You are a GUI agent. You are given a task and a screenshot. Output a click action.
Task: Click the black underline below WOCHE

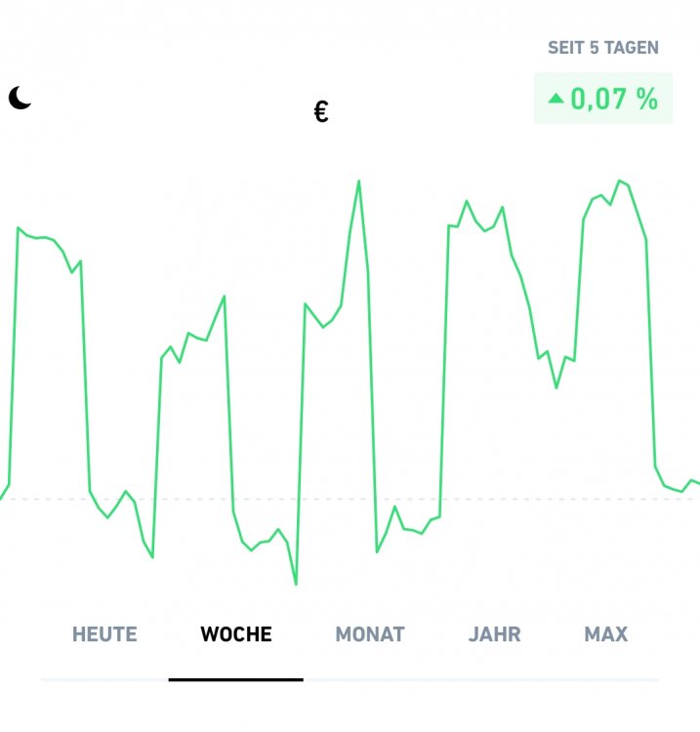pos(235,678)
